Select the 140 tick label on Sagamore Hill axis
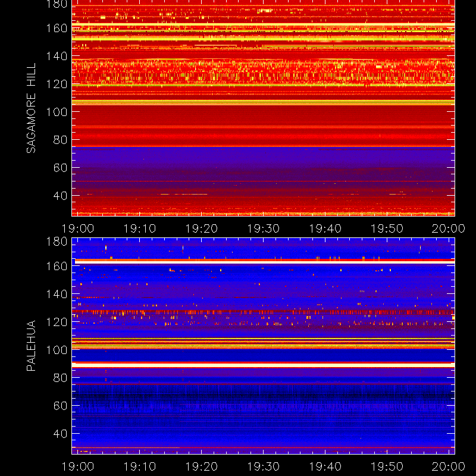Screen dimensions: 476x476 coord(57,56)
